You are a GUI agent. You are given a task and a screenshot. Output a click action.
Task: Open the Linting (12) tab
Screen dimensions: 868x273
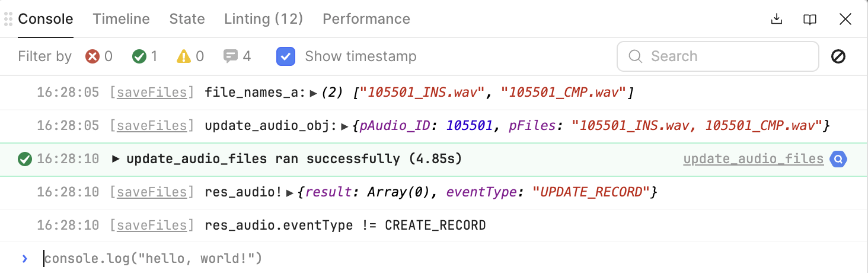263,19
